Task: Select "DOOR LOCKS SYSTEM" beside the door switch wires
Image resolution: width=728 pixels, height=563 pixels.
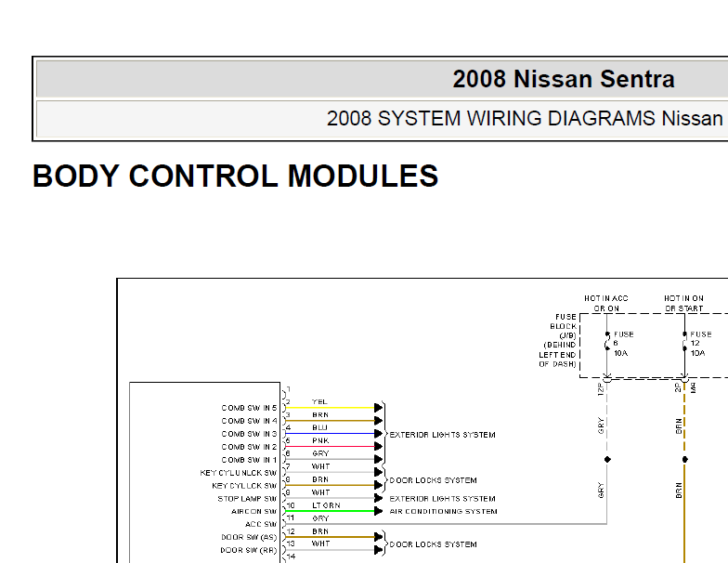Action: pyautogui.click(x=433, y=544)
